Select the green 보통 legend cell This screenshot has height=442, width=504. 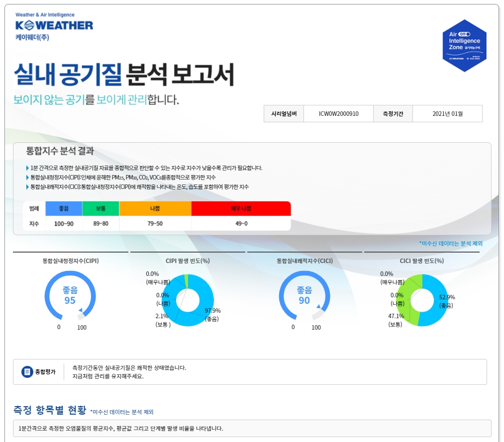point(101,208)
